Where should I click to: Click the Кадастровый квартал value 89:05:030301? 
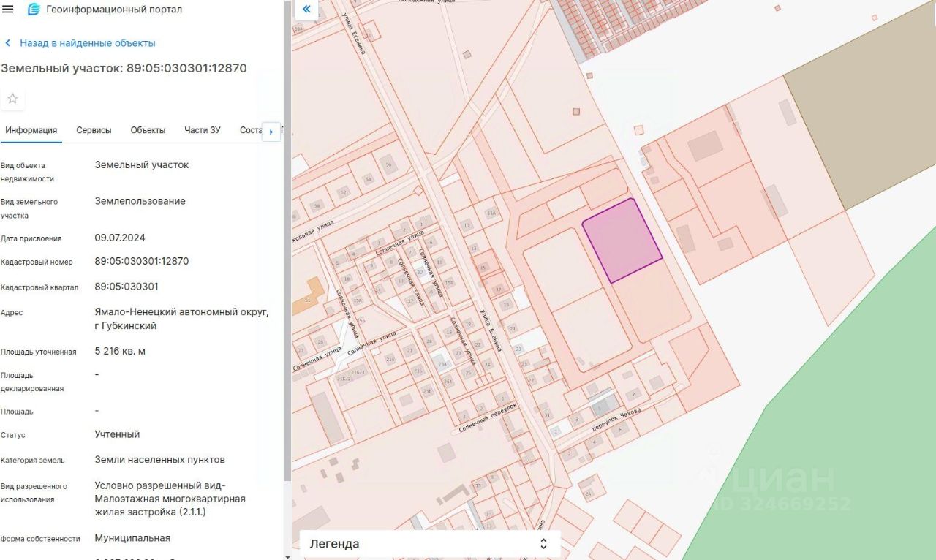127,287
